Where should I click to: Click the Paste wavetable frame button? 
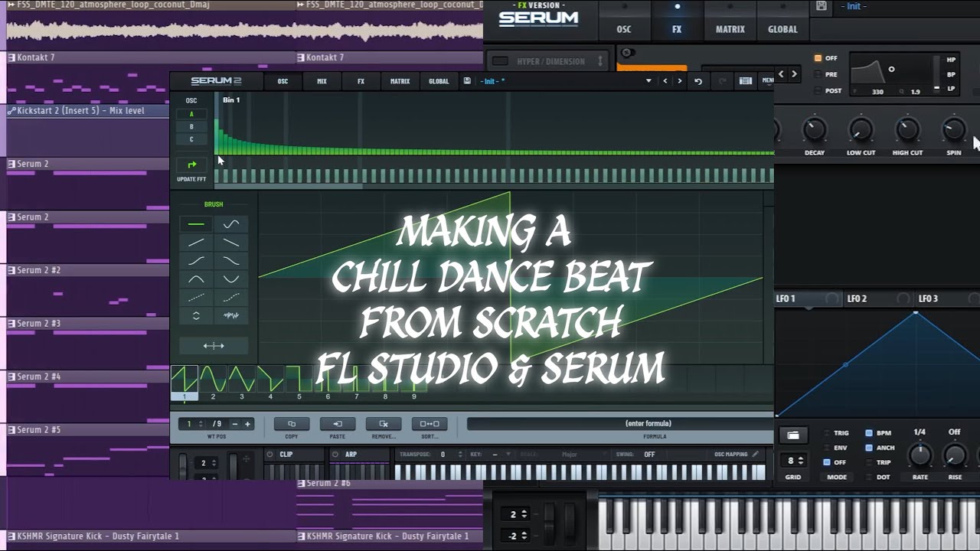coord(338,424)
